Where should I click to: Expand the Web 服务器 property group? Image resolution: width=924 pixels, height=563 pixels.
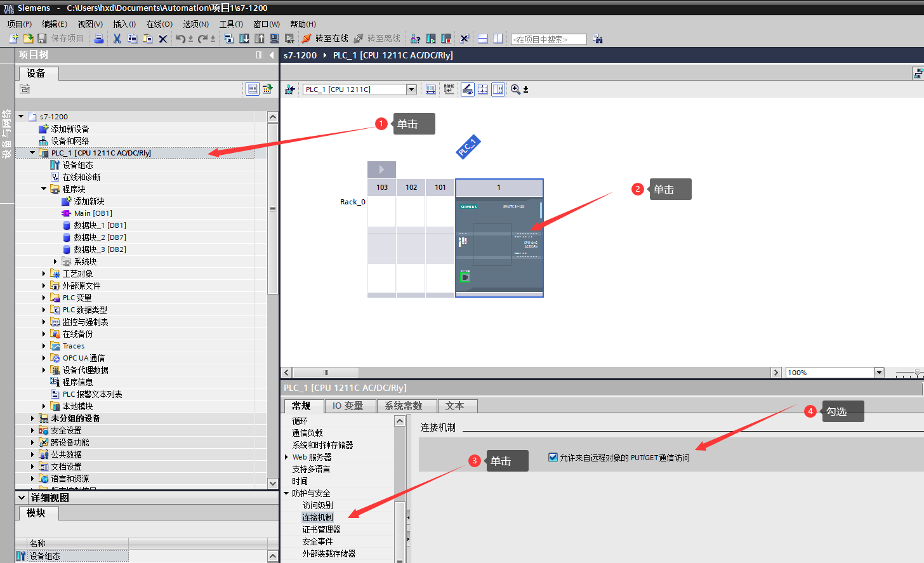tap(286, 457)
